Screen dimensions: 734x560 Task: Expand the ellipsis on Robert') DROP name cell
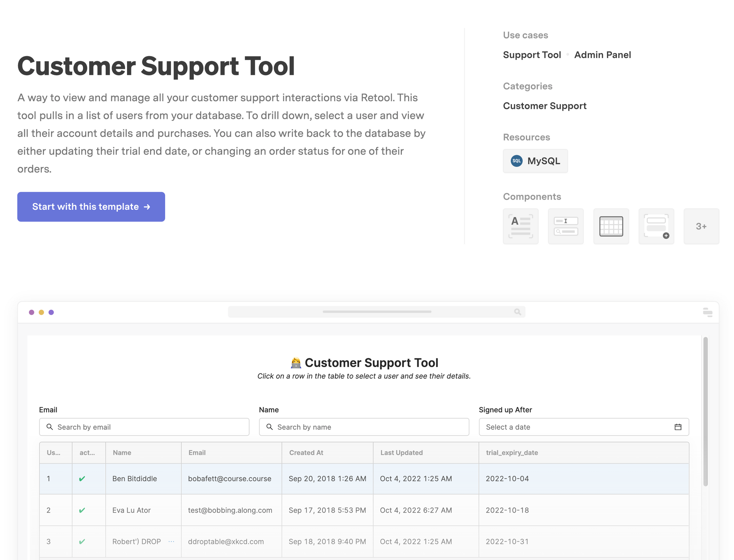pos(171,542)
